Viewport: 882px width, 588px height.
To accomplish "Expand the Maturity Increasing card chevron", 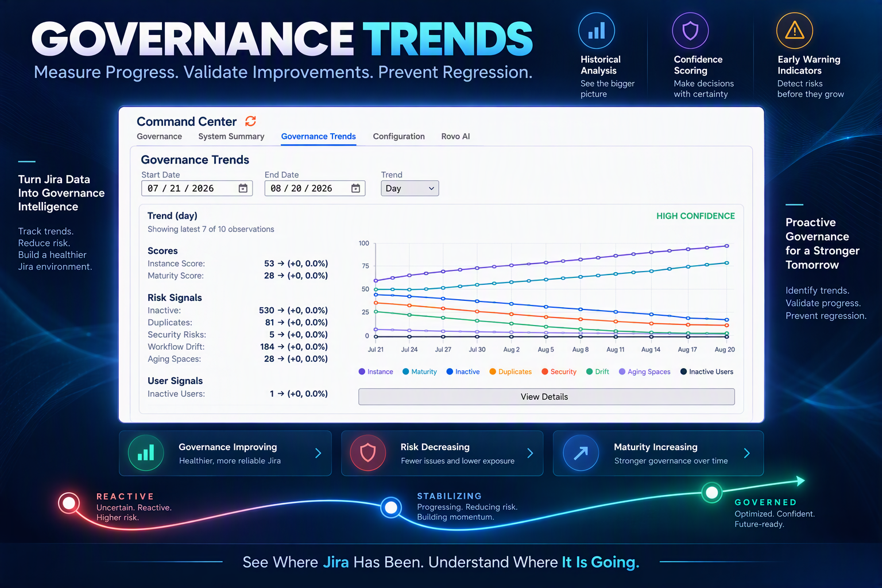I will pyautogui.click(x=746, y=453).
